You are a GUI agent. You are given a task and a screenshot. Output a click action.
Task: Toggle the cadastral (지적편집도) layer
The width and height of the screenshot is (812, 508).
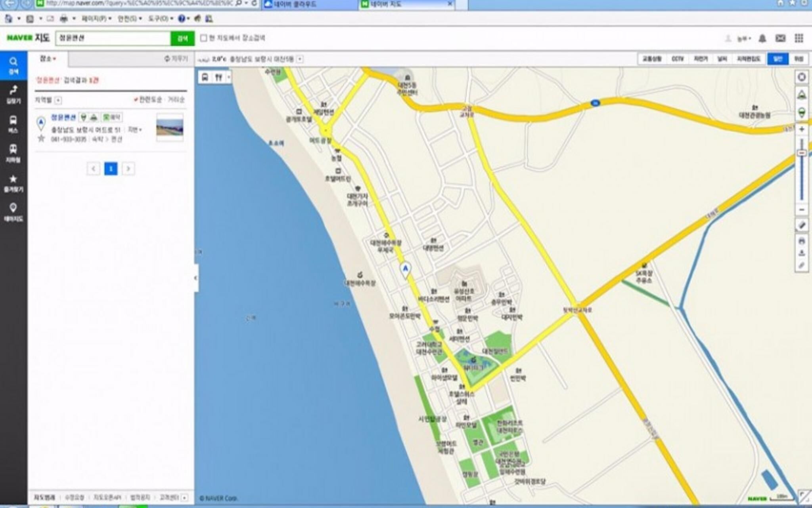(749, 59)
